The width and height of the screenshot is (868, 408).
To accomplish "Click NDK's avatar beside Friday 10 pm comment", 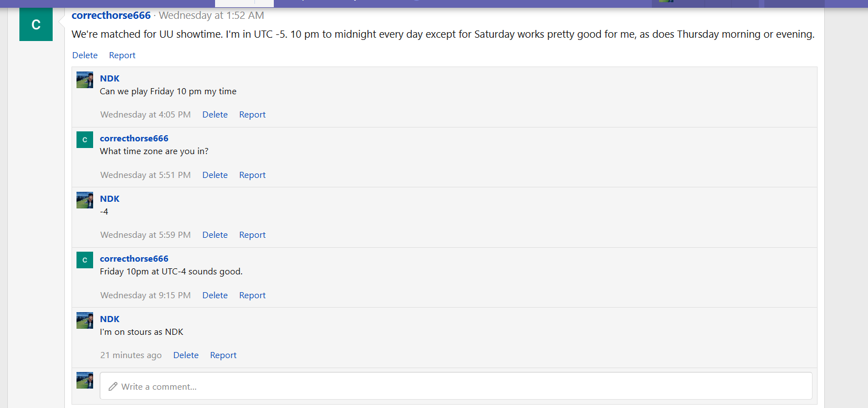I will (85, 80).
